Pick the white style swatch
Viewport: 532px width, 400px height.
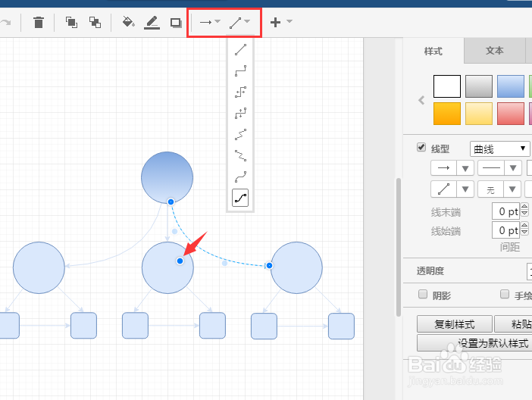click(x=447, y=86)
